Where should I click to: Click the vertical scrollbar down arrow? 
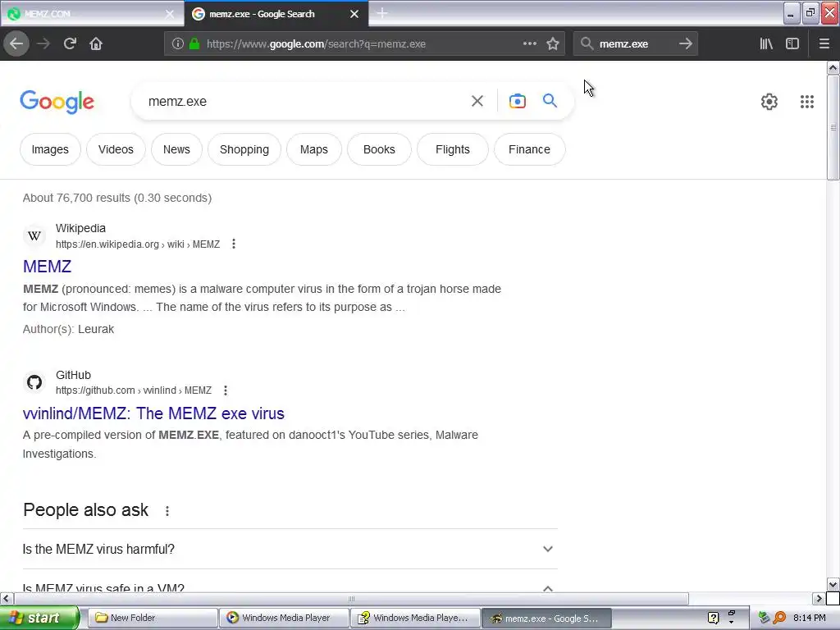(x=833, y=584)
